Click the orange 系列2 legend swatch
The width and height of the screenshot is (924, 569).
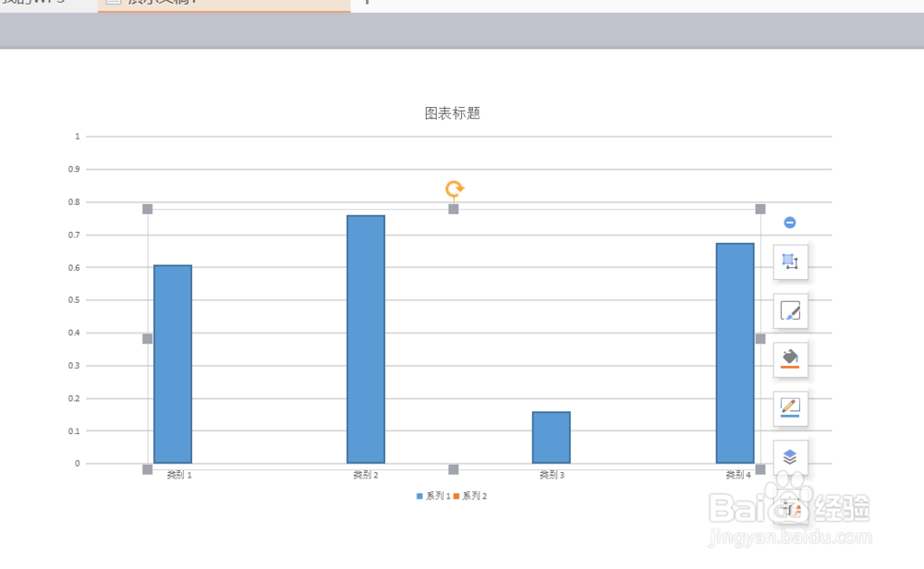coord(456,494)
